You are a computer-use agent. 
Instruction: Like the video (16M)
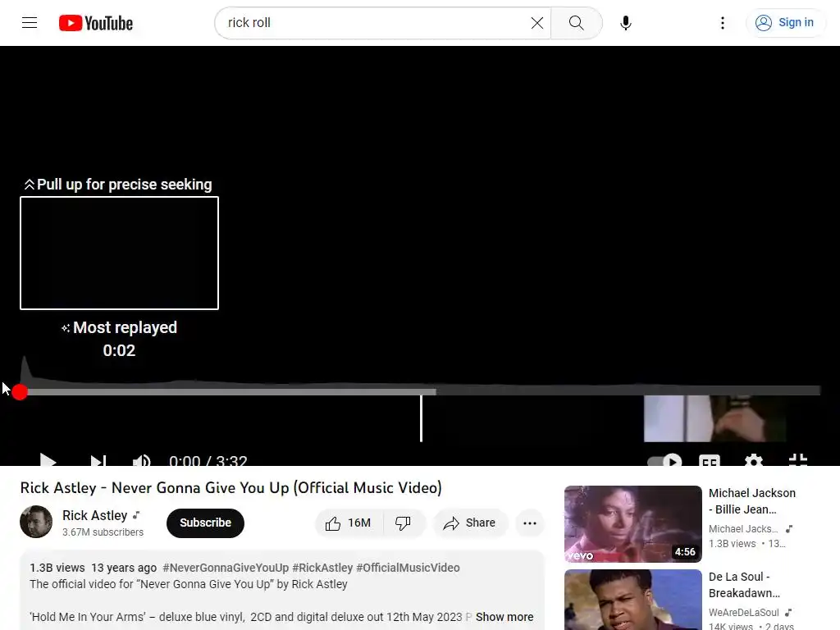(349, 523)
